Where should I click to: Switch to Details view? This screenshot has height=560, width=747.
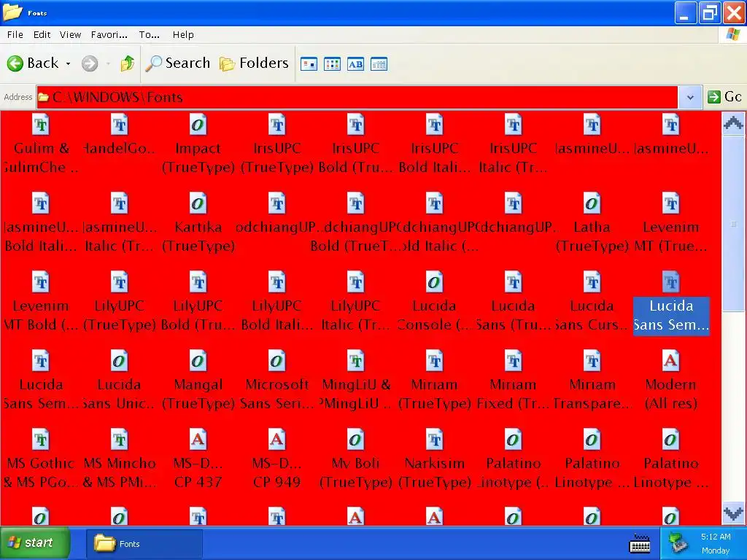(x=379, y=64)
